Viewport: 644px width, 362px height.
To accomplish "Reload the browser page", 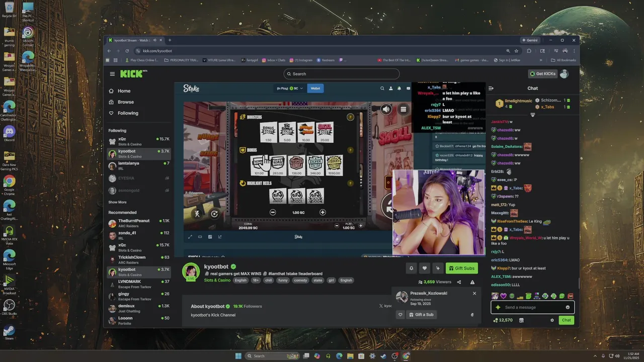I will click(x=127, y=51).
